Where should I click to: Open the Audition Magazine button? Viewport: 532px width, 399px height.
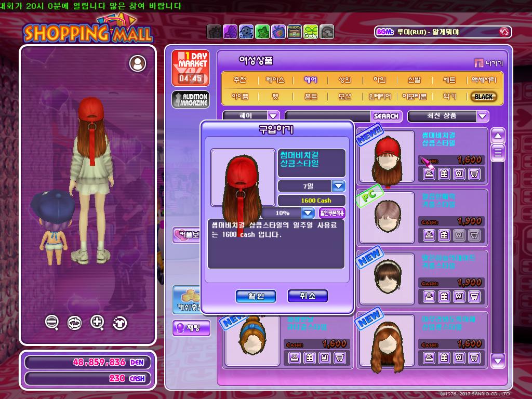pos(191,100)
